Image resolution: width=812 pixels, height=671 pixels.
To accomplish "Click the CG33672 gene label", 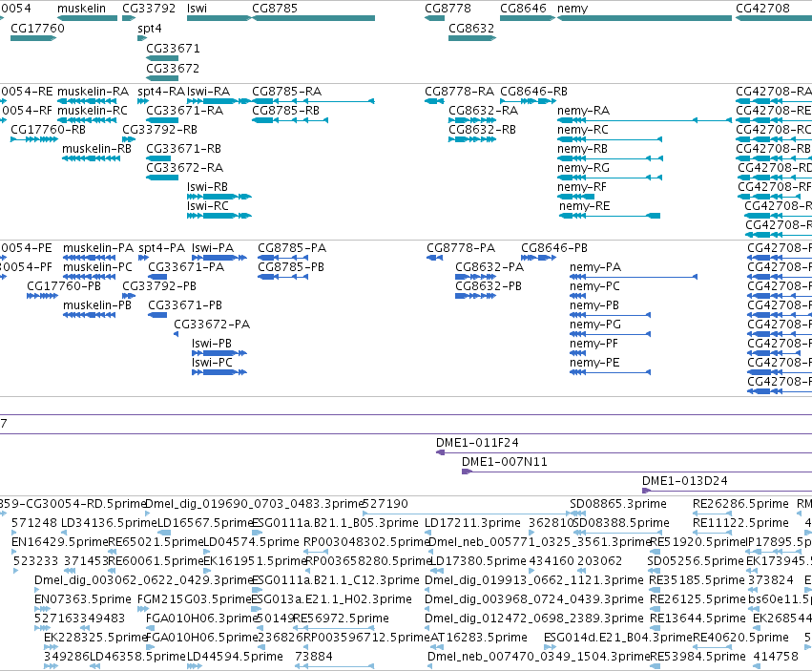I will tap(173, 69).
